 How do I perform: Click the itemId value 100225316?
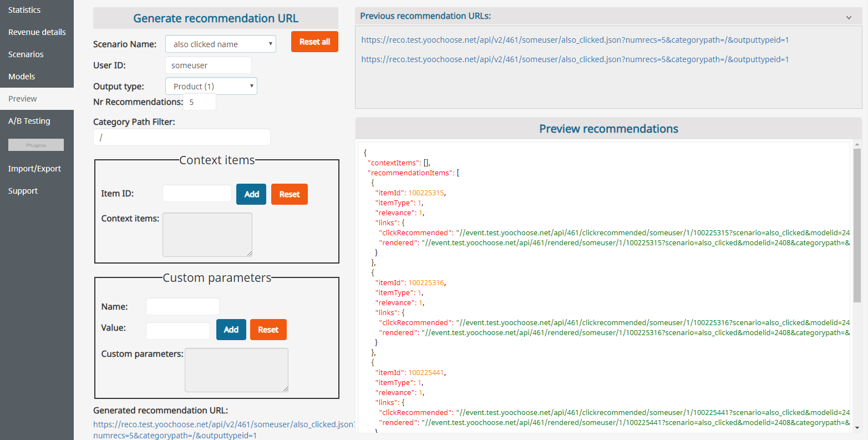(426, 283)
